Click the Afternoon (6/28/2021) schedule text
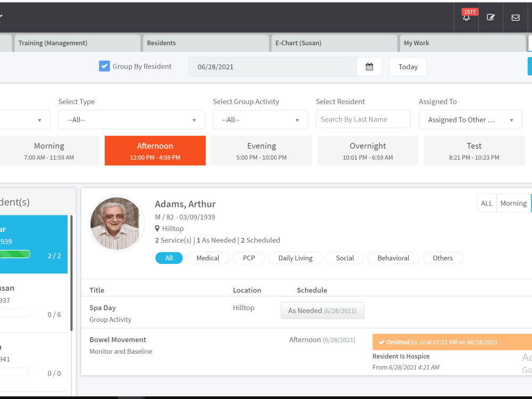Screen dimensions: 532x399 [x=322, y=340]
